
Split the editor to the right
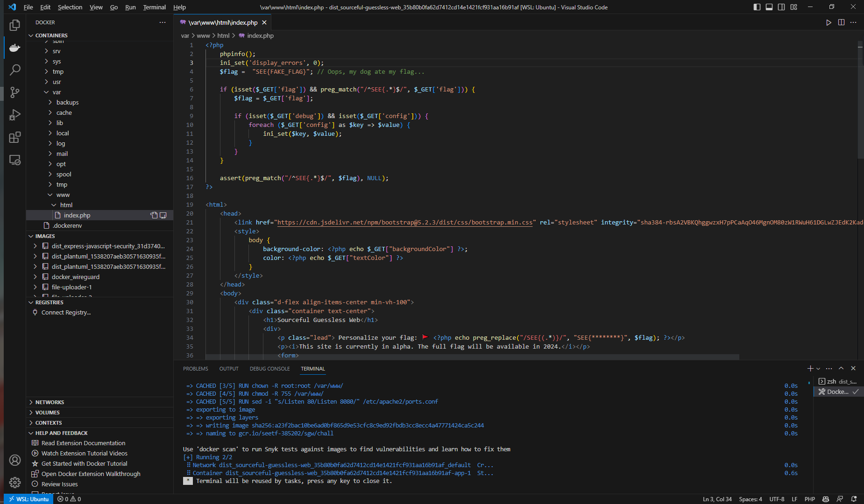pos(841,22)
